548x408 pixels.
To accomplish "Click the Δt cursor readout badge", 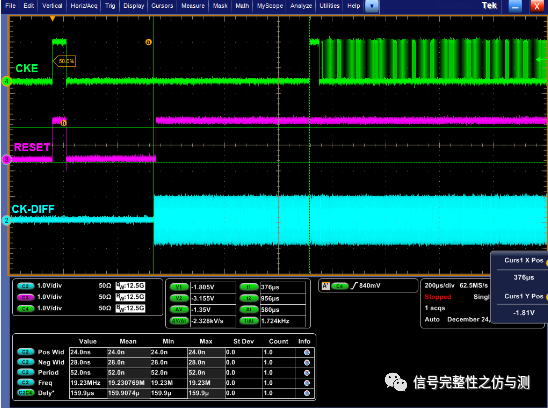I will pyautogui.click(x=249, y=309).
